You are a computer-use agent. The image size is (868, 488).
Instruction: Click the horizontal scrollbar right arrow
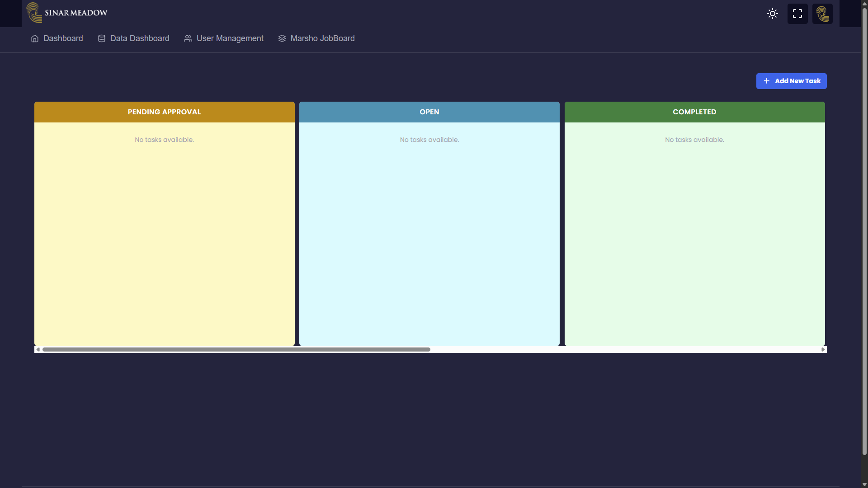tap(823, 349)
